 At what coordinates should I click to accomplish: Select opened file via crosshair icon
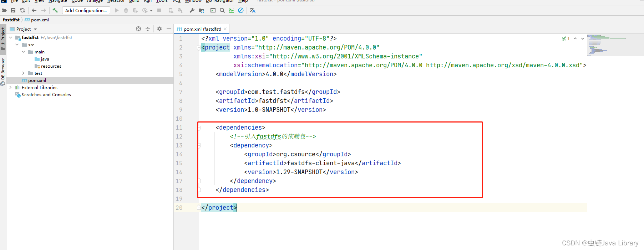point(138,29)
